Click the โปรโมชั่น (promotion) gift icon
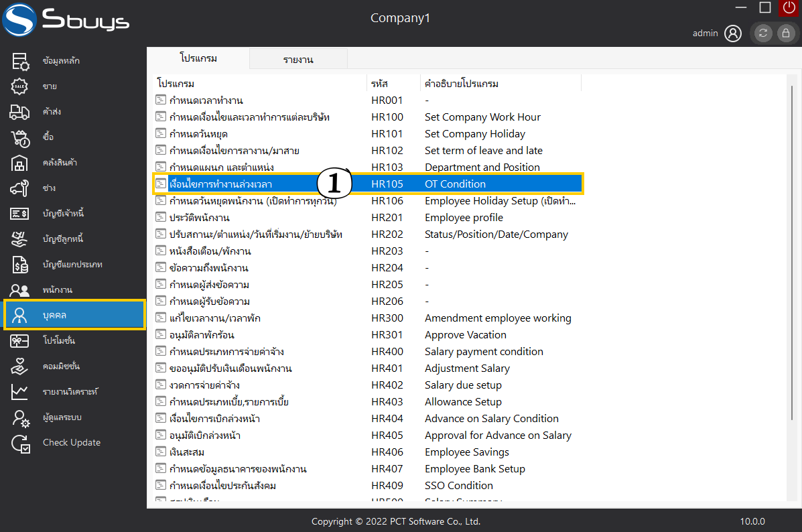802x532 pixels. [20, 341]
